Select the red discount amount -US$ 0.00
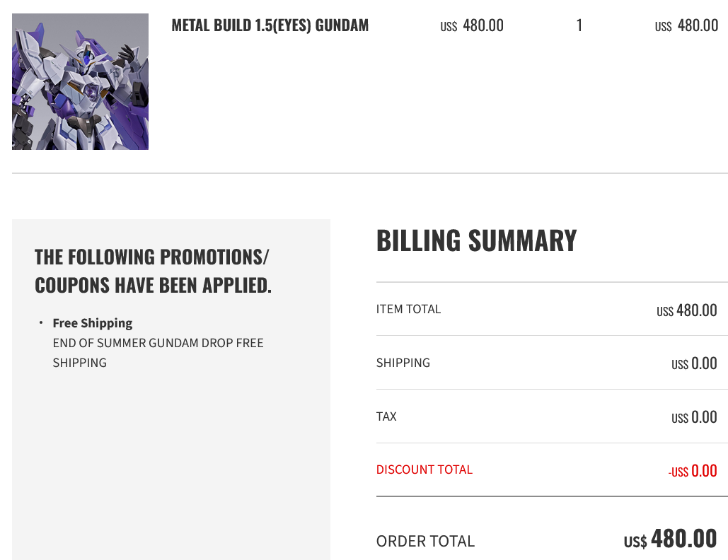The width and height of the screenshot is (728, 560). (692, 472)
